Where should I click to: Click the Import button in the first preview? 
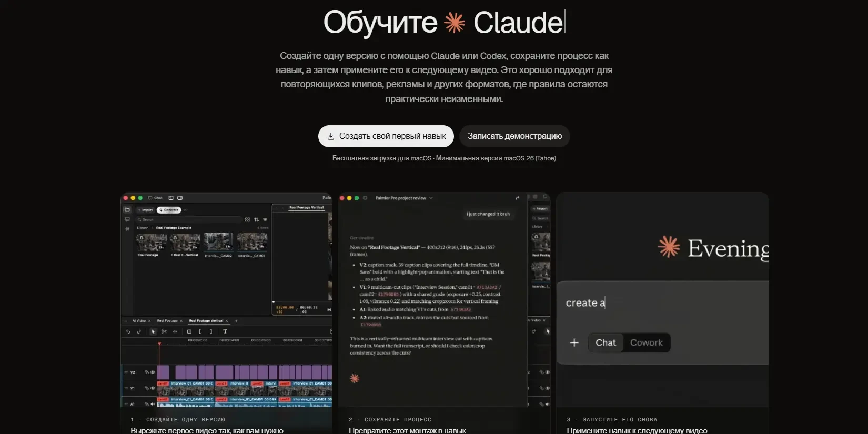tap(145, 210)
